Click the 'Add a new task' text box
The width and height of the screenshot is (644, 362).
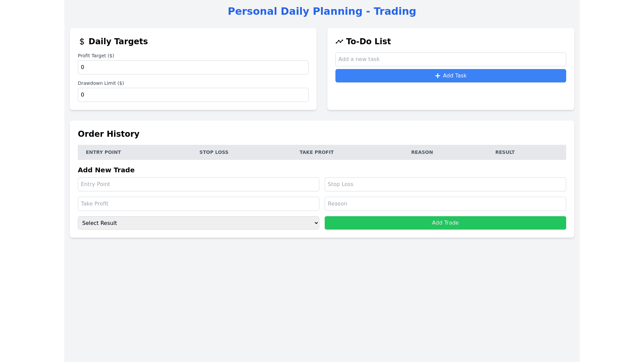pos(450,59)
